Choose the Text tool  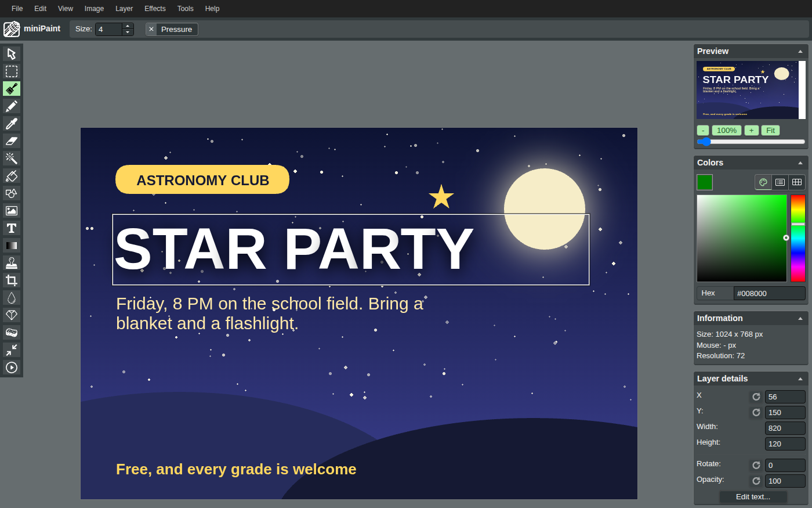[x=12, y=228]
